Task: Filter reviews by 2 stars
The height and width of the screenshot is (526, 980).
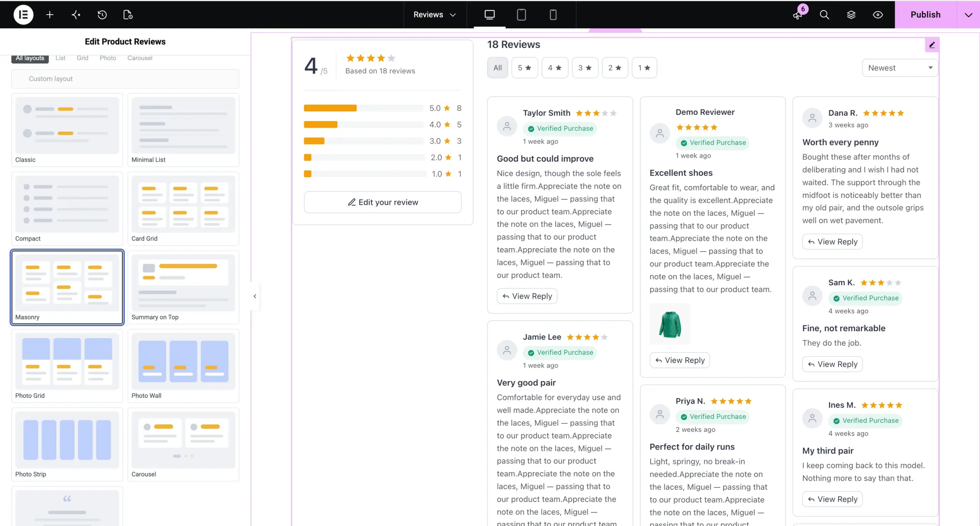Action: (x=615, y=68)
